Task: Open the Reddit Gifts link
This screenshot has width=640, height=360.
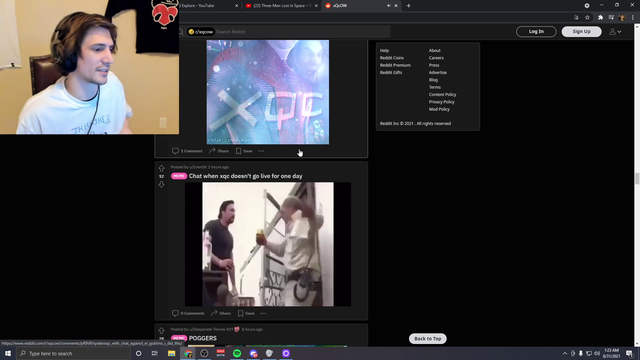Action: coord(391,73)
